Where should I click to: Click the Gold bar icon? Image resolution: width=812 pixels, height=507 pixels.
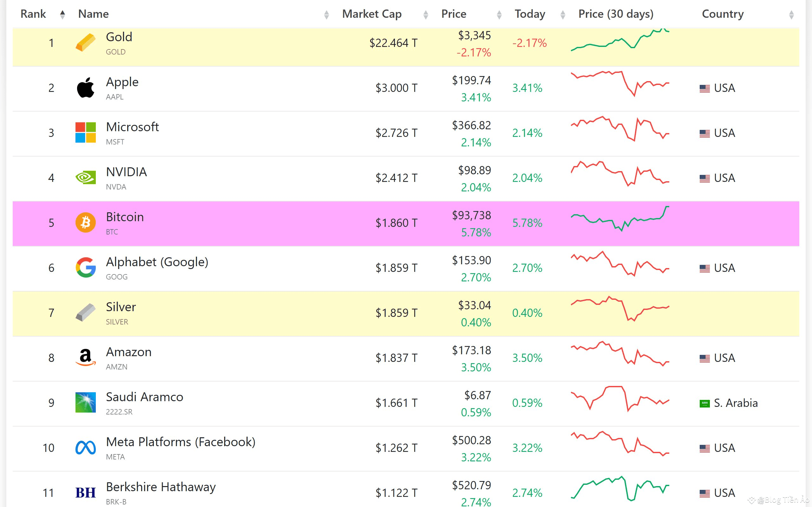pyautogui.click(x=85, y=43)
